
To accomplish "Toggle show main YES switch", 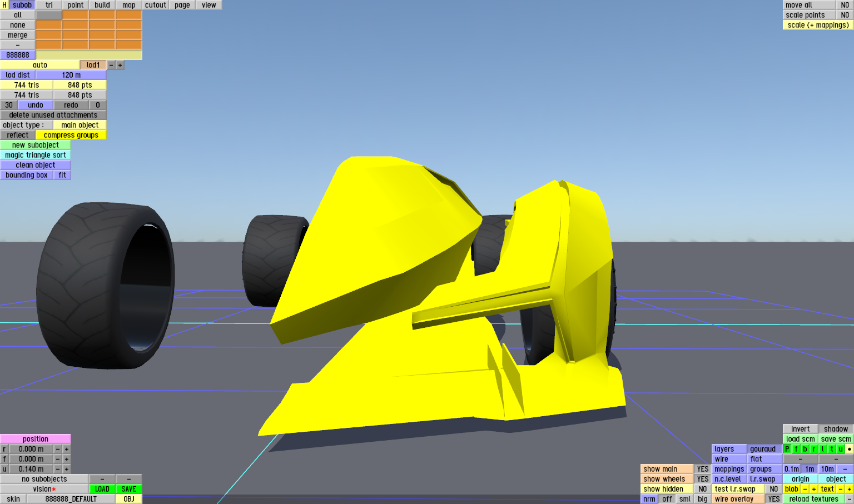I will click(x=703, y=469).
